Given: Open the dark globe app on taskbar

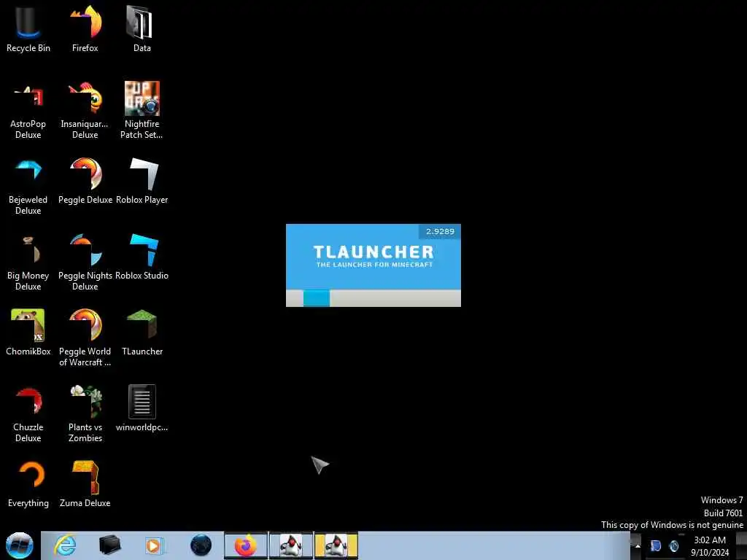Looking at the screenshot, I should coord(201,545).
